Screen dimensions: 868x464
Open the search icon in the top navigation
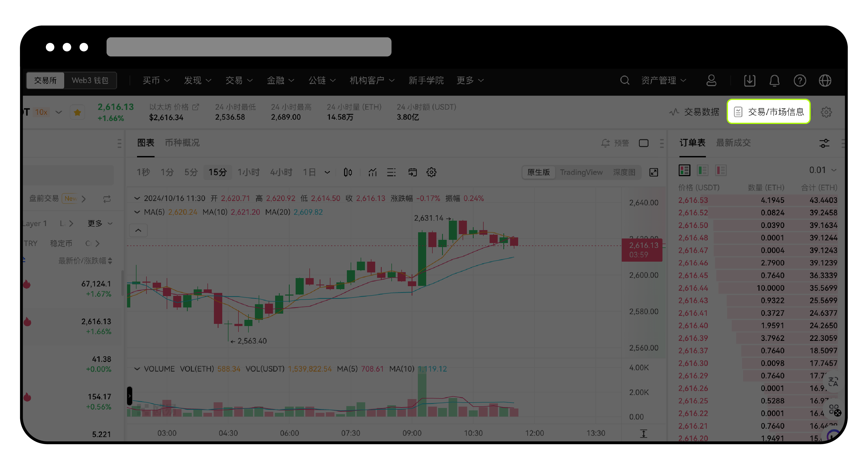pos(625,80)
